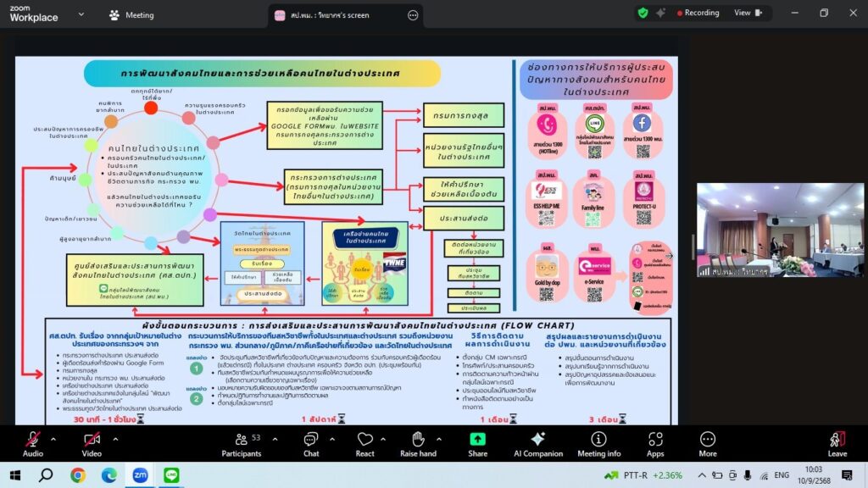Open the LINE app from the taskbar
Viewport: 868px width, 488px height.
(x=171, y=474)
